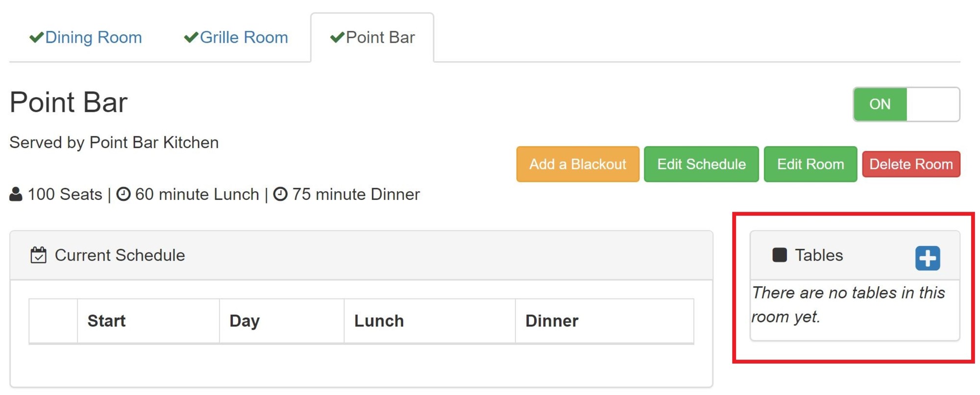The width and height of the screenshot is (980, 395).
Task: Click the black square icon beside Tables
Action: [779, 255]
